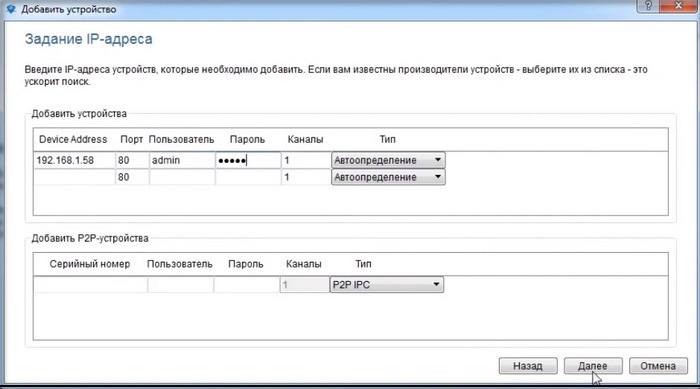Click the Далее button

tap(593, 366)
